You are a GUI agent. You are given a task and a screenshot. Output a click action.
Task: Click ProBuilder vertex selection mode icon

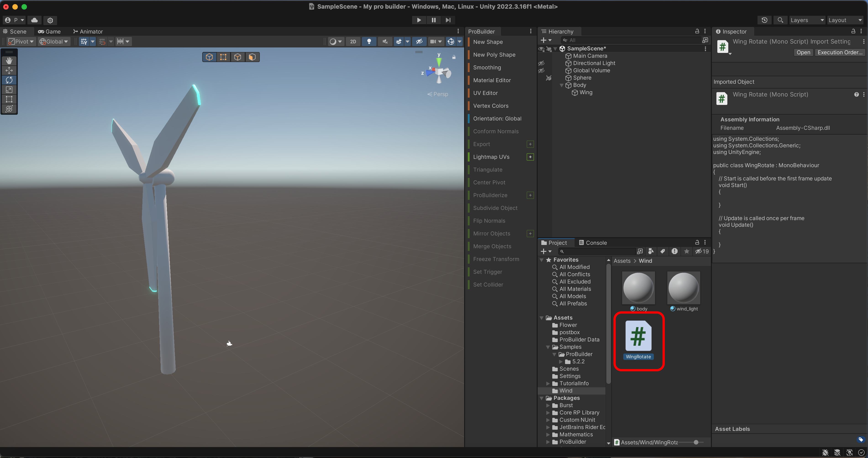pos(223,57)
